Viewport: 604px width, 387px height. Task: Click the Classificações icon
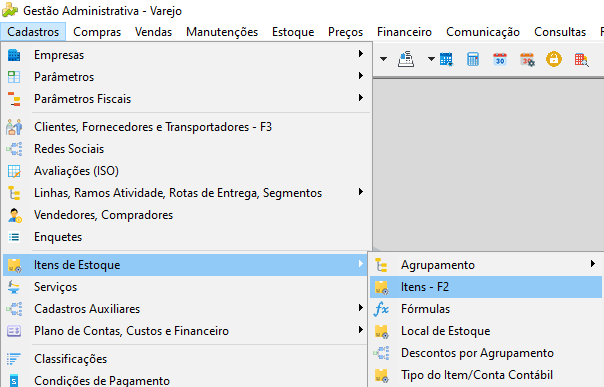[x=14, y=359]
